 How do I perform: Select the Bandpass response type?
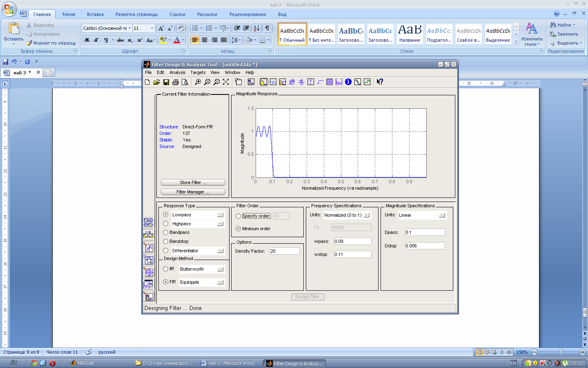click(166, 232)
